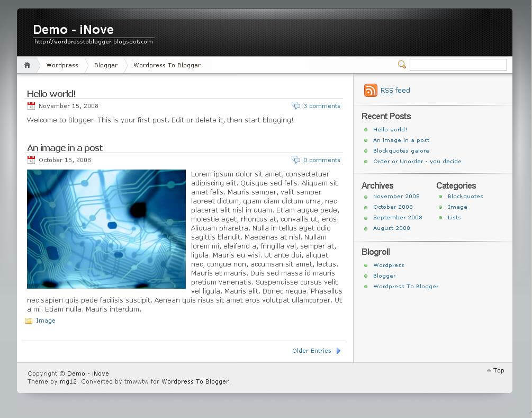Screen dimensions: 532x418
Task: Open Hello world! in Recent Posts
Action: click(390, 129)
